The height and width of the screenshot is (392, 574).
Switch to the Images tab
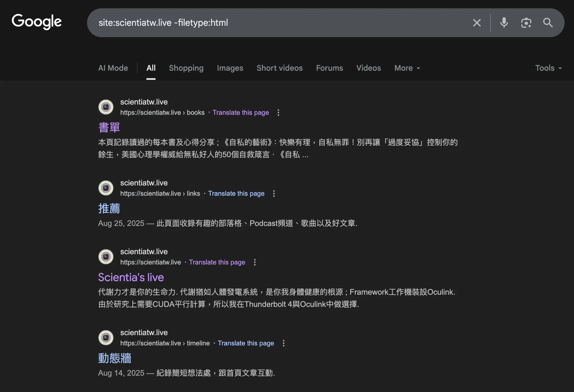(x=230, y=68)
